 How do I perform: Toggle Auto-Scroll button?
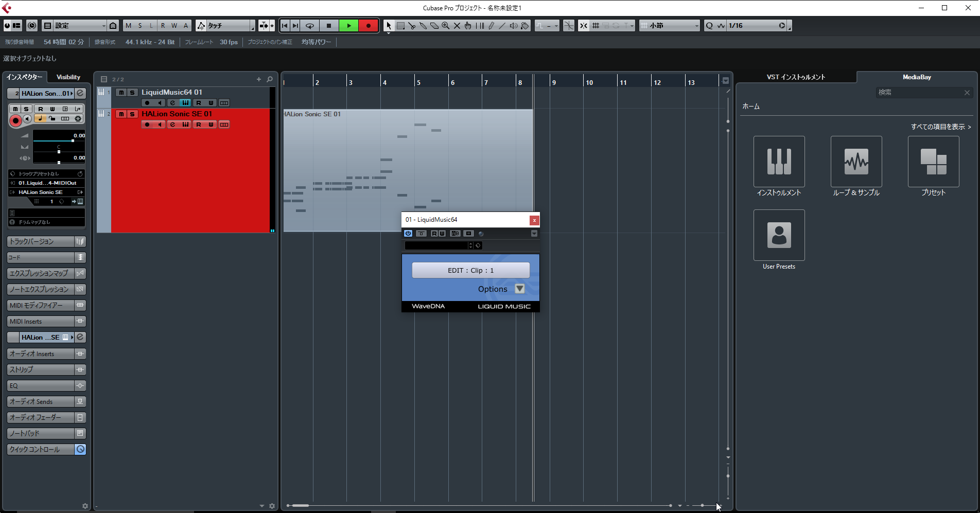264,26
